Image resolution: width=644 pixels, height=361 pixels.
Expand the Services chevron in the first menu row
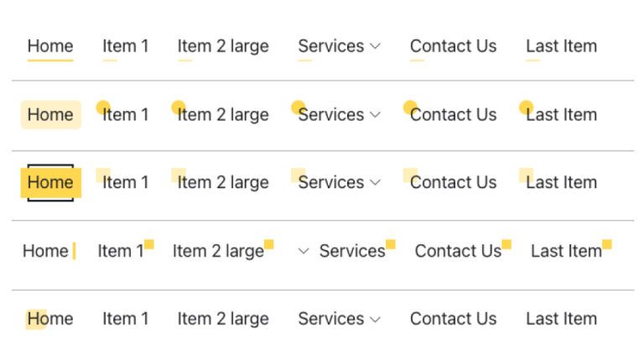375,46
